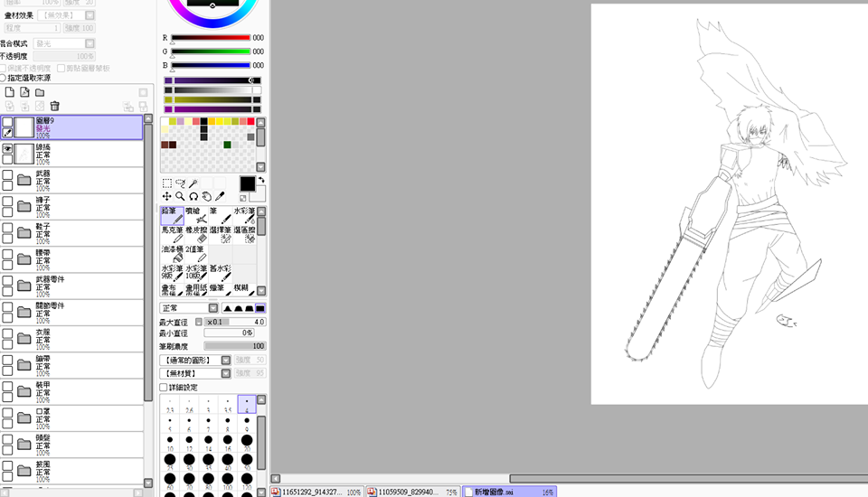868x497 pixels.
Task: Show the 鞋子 folder layer
Action: point(7,228)
